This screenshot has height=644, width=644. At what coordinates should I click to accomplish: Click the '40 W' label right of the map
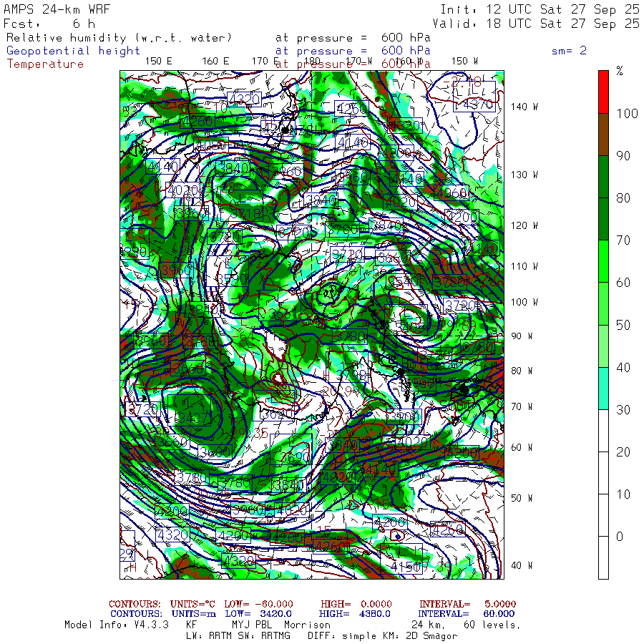(x=522, y=565)
